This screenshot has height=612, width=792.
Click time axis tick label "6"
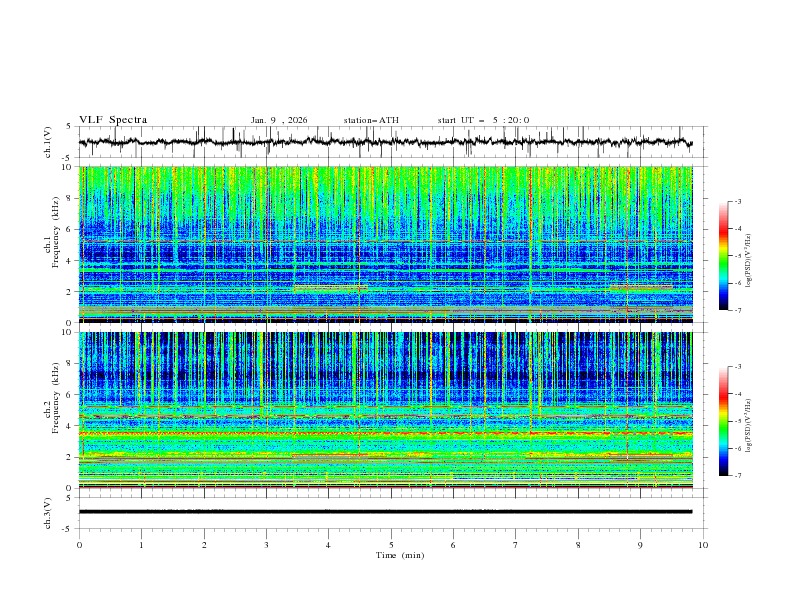pos(453,545)
